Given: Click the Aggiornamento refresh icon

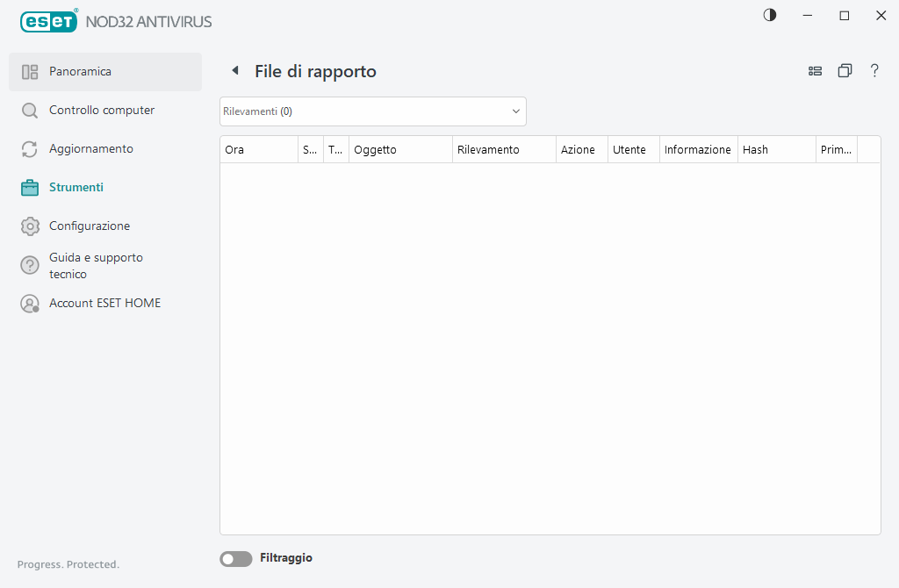Looking at the screenshot, I should pos(30,149).
